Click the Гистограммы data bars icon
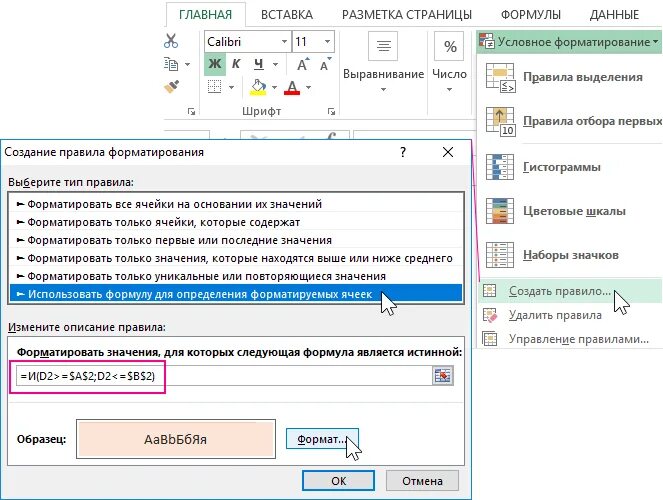The height and width of the screenshot is (500, 663). tap(500, 167)
